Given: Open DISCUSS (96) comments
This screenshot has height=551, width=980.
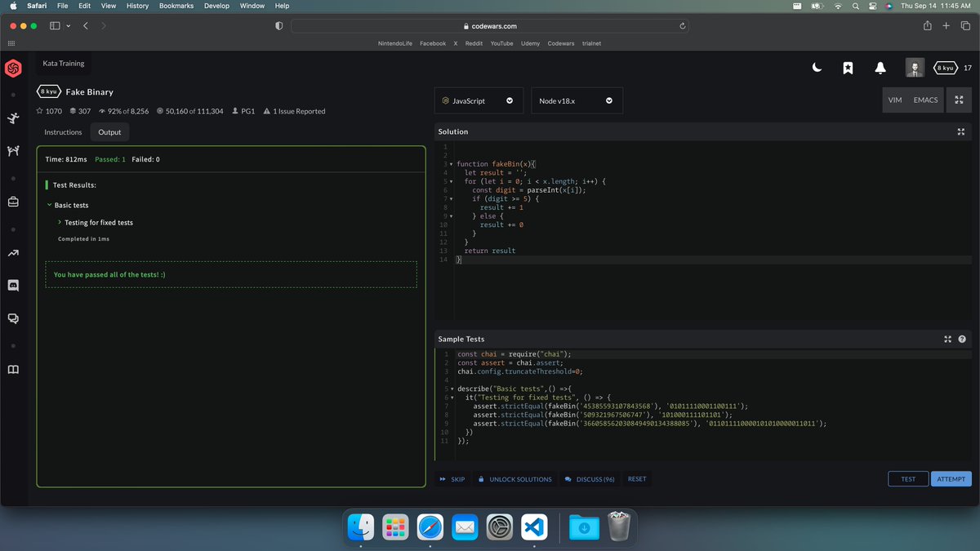Looking at the screenshot, I should point(590,479).
